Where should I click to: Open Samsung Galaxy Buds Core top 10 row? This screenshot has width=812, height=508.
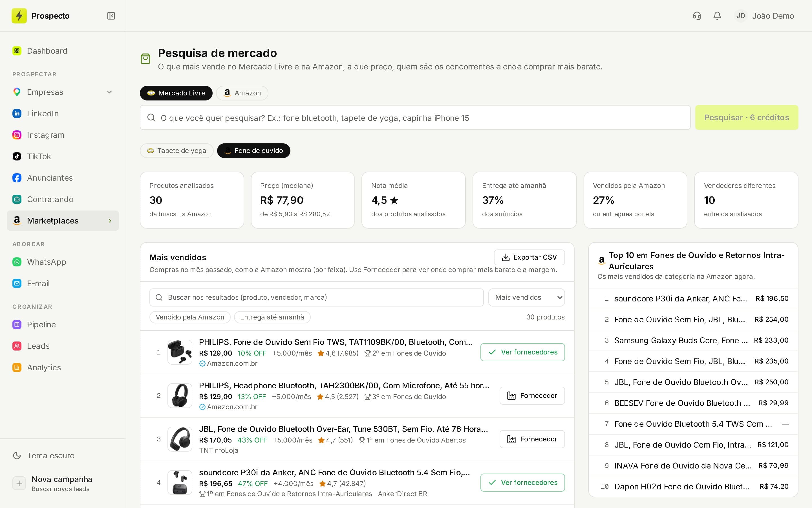point(693,340)
